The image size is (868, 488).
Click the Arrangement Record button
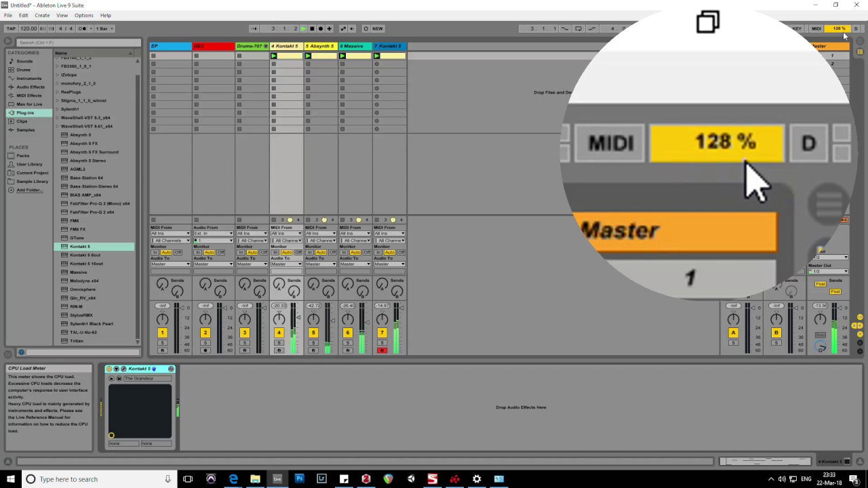(x=321, y=28)
